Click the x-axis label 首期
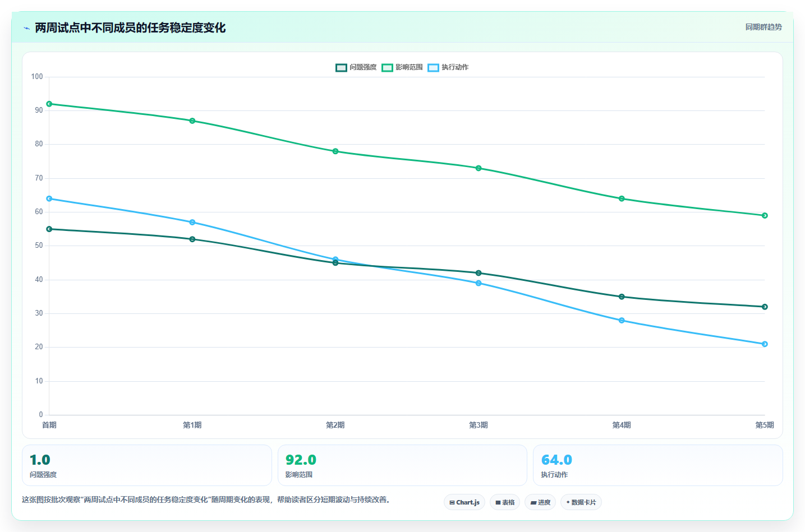 coord(49,425)
